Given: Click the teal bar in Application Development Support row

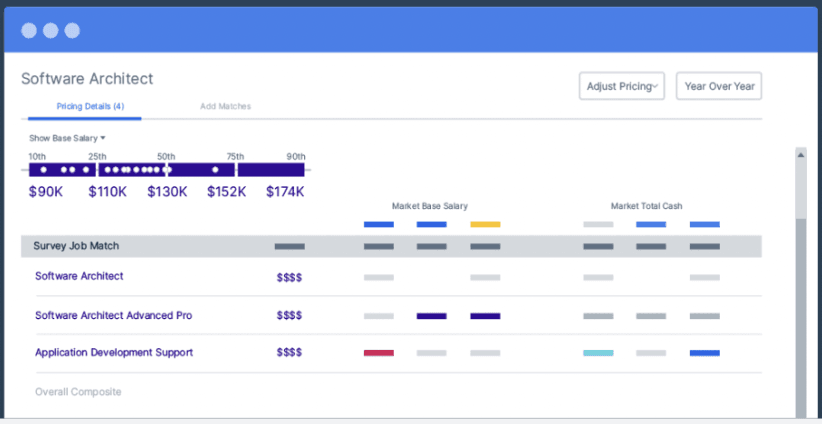Looking at the screenshot, I should click(598, 352).
